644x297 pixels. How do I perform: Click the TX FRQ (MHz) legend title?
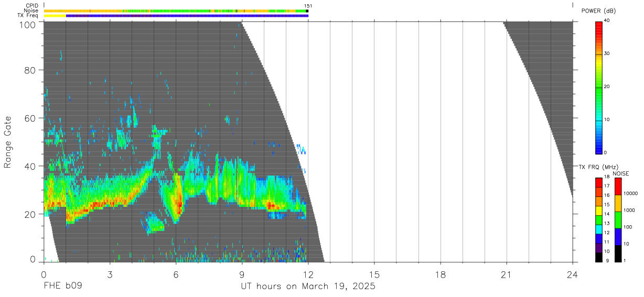point(596,167)
